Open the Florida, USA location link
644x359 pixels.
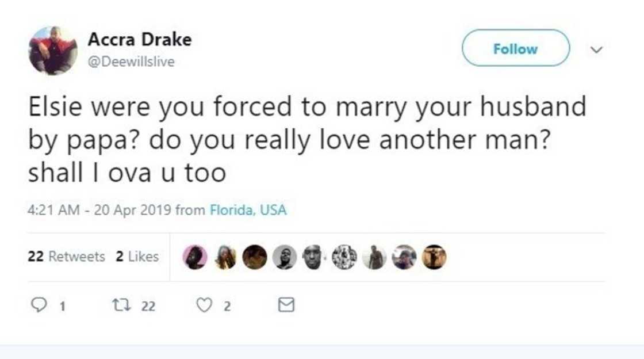click(247, 211)
